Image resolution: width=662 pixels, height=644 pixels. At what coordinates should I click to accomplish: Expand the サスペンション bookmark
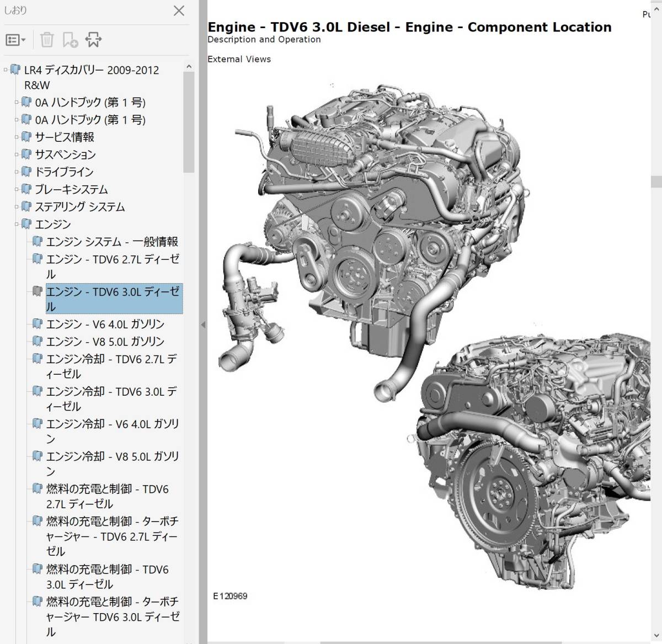(17, 155)
